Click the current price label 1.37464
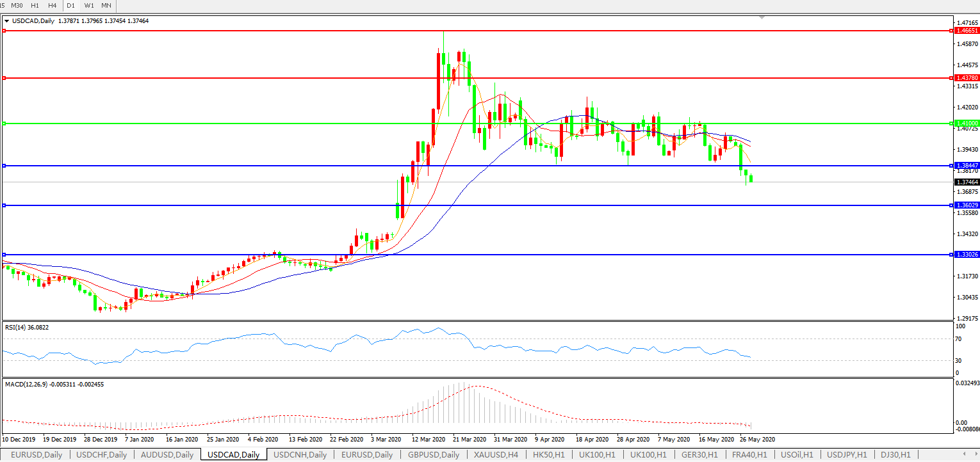 (x=965, y=182)
